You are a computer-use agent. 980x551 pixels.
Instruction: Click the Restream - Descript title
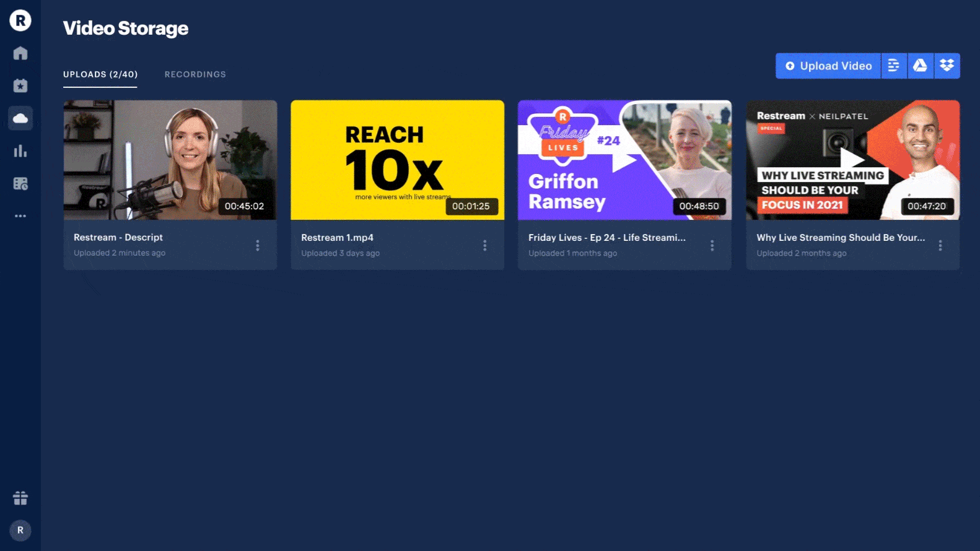point(118,238)
